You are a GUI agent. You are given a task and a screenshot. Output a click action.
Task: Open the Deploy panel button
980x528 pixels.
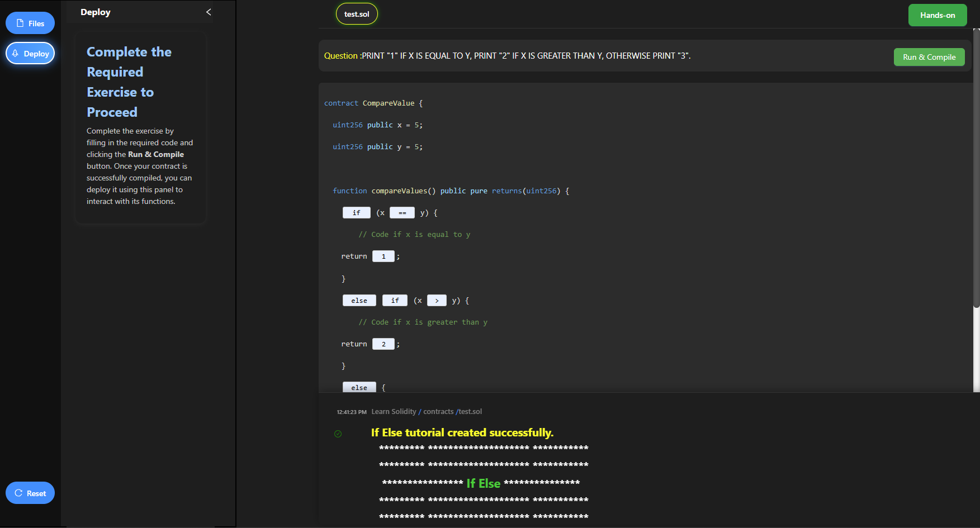click(x=30, y=54)
